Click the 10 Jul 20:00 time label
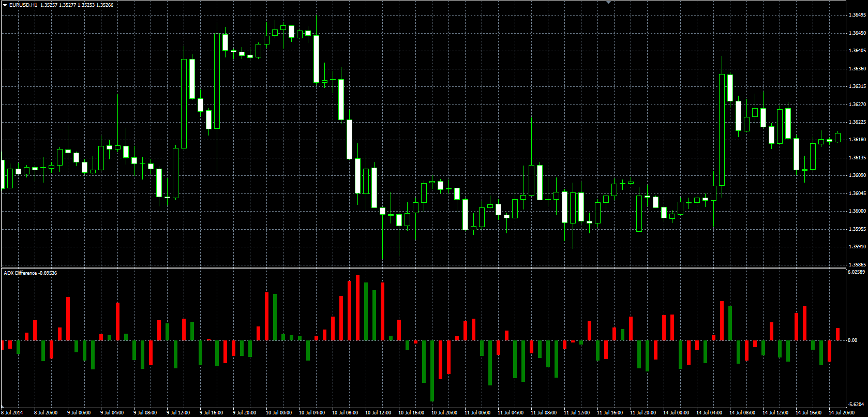 (444, 413)
